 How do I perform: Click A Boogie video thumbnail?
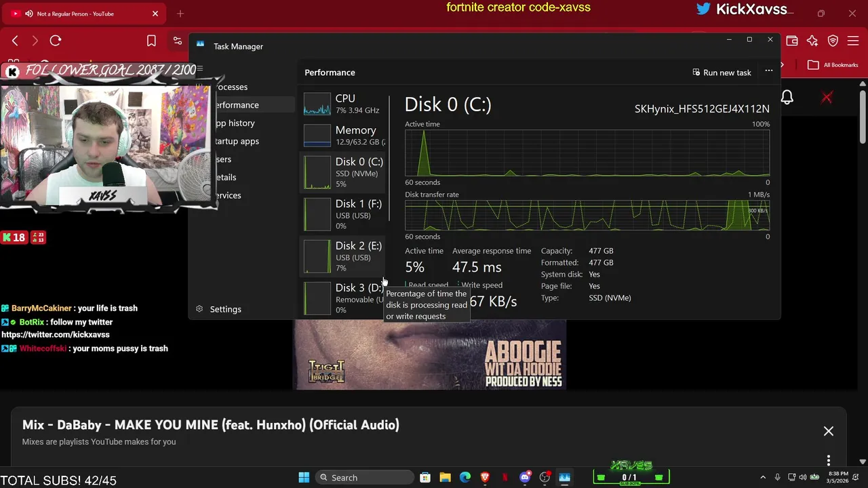coord(429,354)
